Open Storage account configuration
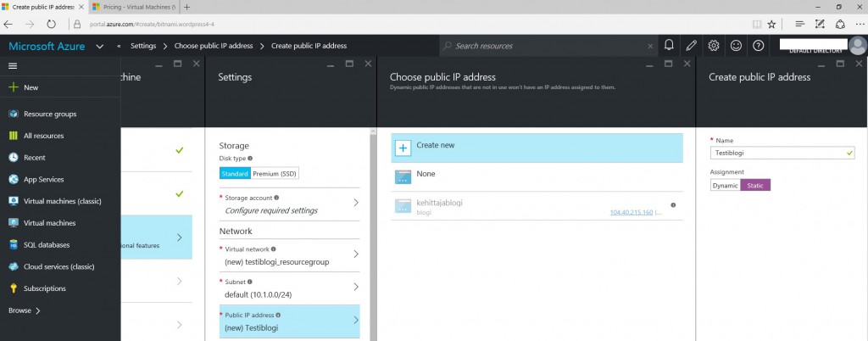 pos(290,204)
